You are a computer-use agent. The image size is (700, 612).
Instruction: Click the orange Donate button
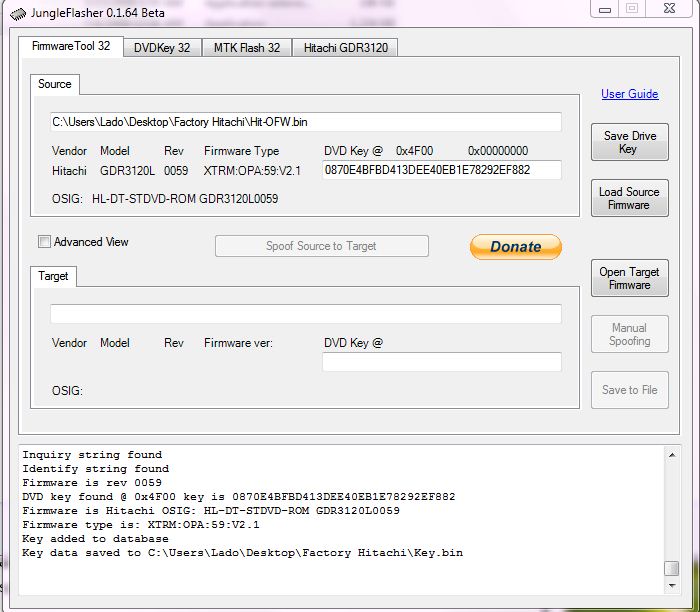(x=516, y=246)
